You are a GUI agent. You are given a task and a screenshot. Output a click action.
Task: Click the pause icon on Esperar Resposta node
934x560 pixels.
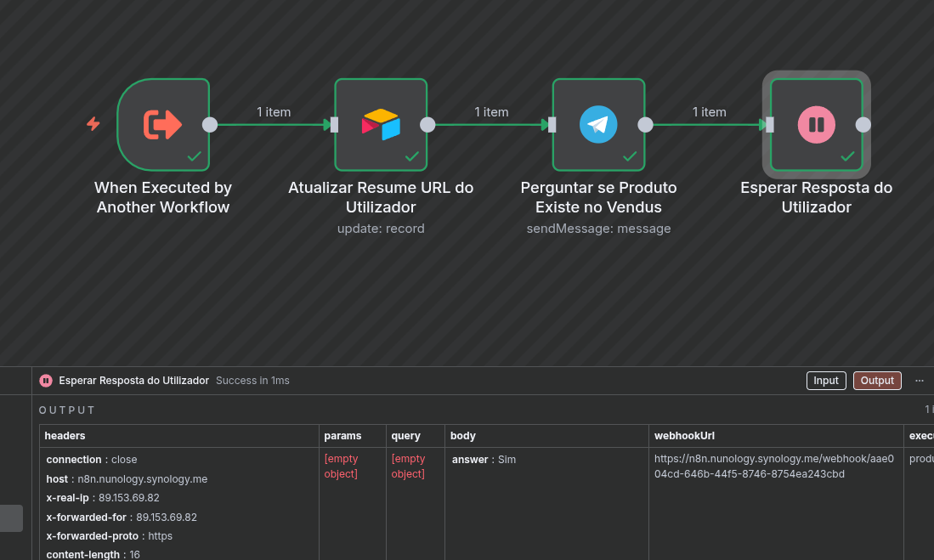[x=816, y=124]
